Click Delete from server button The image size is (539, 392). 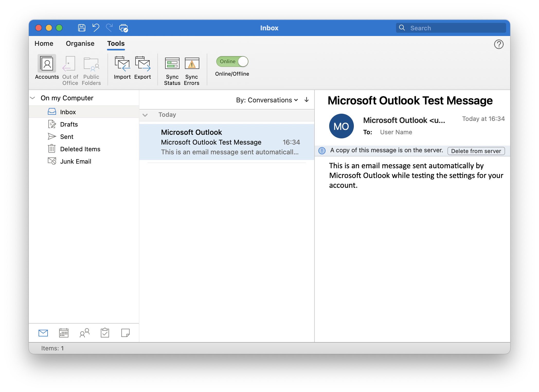(476, 151)
